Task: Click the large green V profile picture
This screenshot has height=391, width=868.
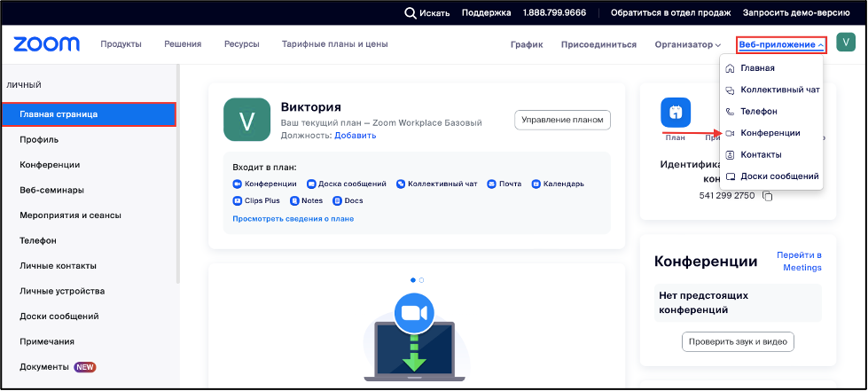Action: [246, 120]
